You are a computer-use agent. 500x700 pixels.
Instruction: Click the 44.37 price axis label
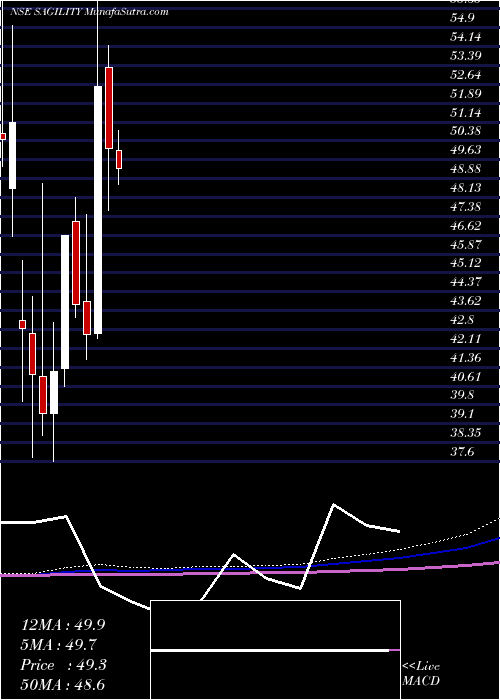click(466, 282)
